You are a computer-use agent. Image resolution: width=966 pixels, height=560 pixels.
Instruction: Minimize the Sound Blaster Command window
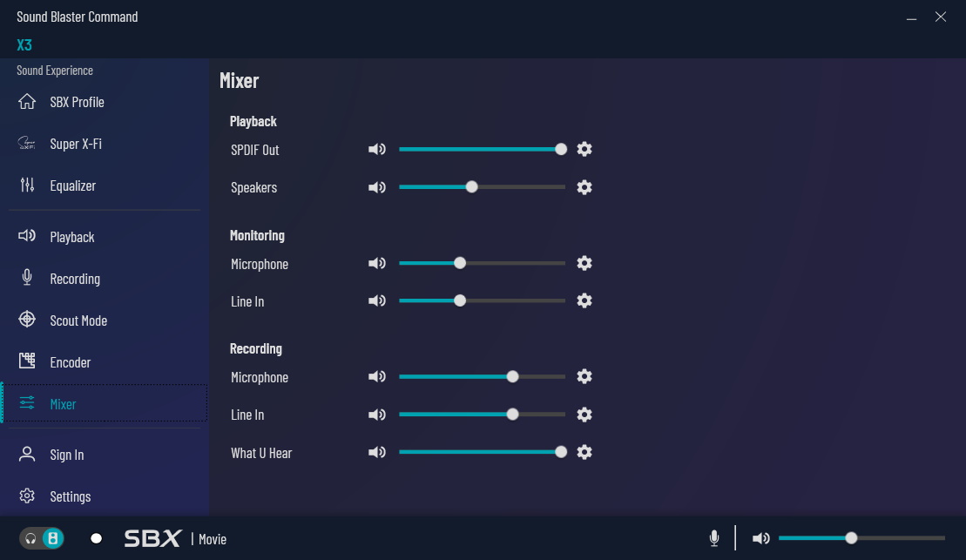pos(911,17)
